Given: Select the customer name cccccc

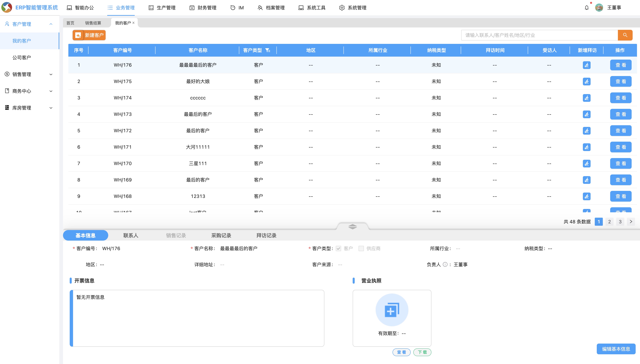Looking at the screenshot, I should coord(198,98).
